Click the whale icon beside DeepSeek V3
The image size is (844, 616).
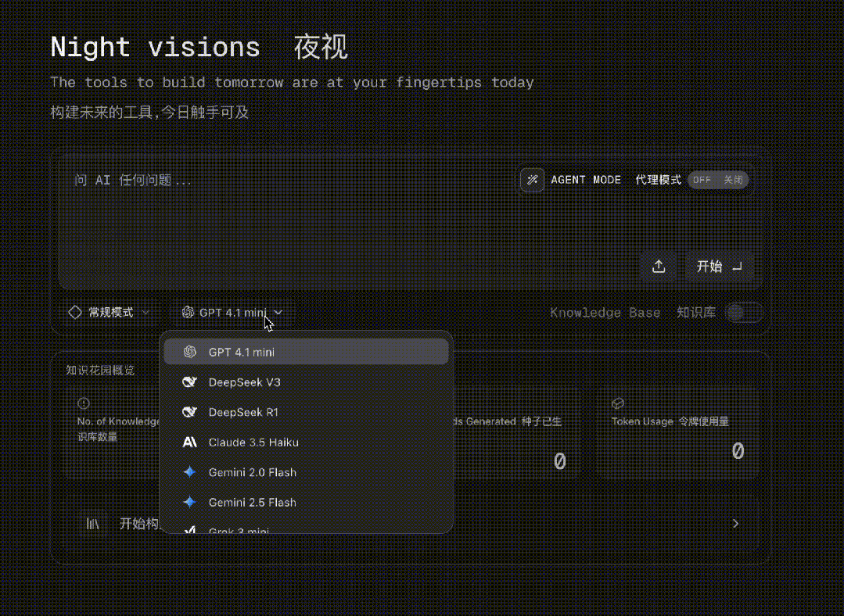[x=189, y=382]
